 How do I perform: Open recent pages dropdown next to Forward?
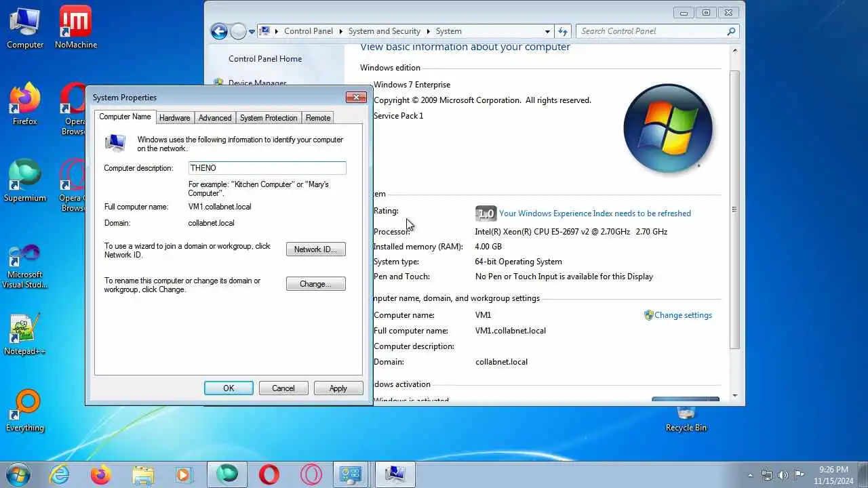[x=252, y=31]
